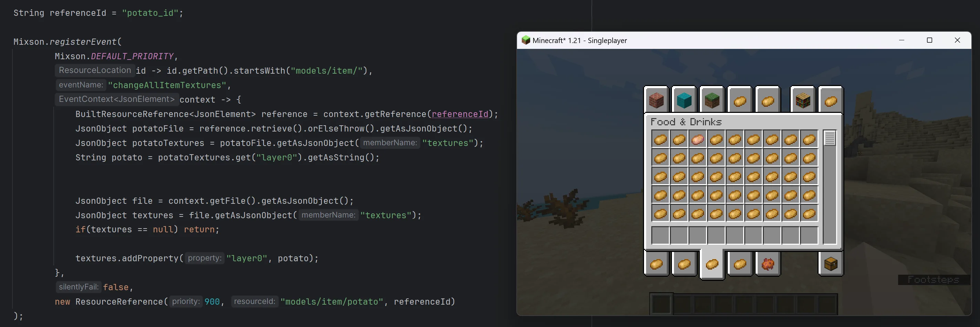Open the bookshelf saved hotbars tab
The image size is (980, 327).
[803, 101]
